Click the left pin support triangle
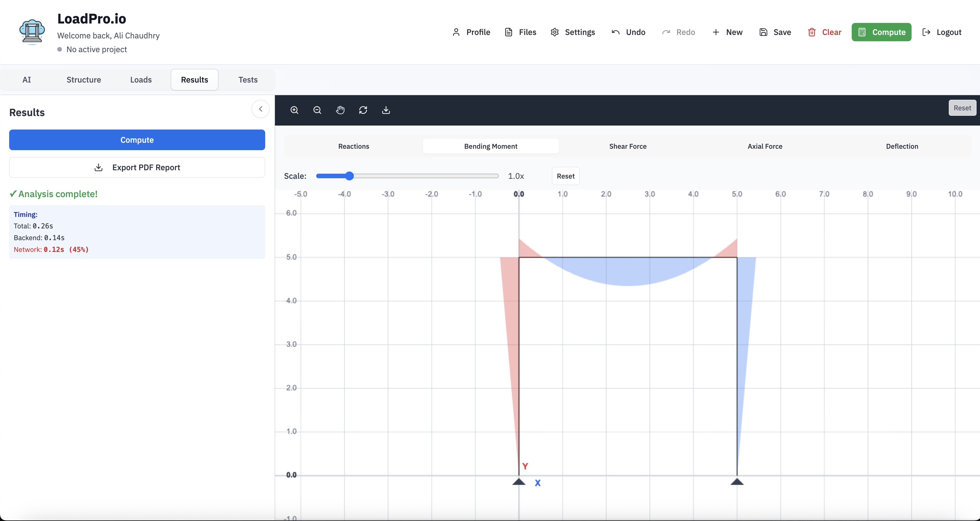Viewport: 980px width, 521px height. pyautogui.click(x=519, y=482)
